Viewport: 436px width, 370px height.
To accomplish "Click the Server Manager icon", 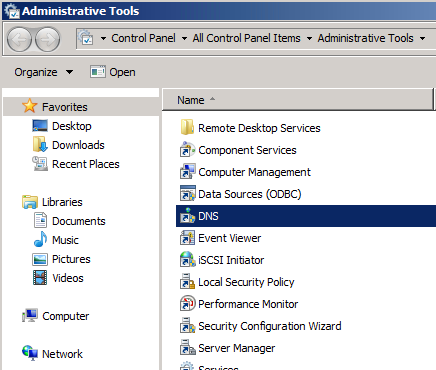I will click(187, 348).
